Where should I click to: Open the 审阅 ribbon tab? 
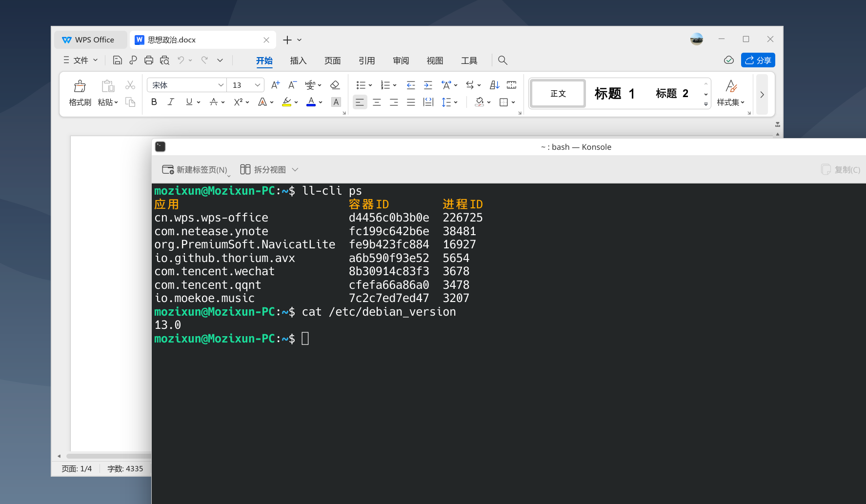point(401,60)
